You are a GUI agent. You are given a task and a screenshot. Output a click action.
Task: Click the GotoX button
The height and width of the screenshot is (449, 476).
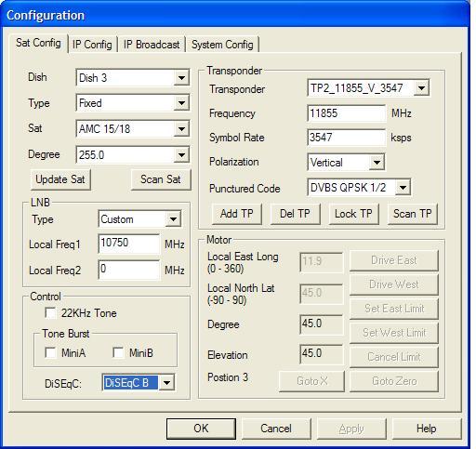click(x=311, y=381)
